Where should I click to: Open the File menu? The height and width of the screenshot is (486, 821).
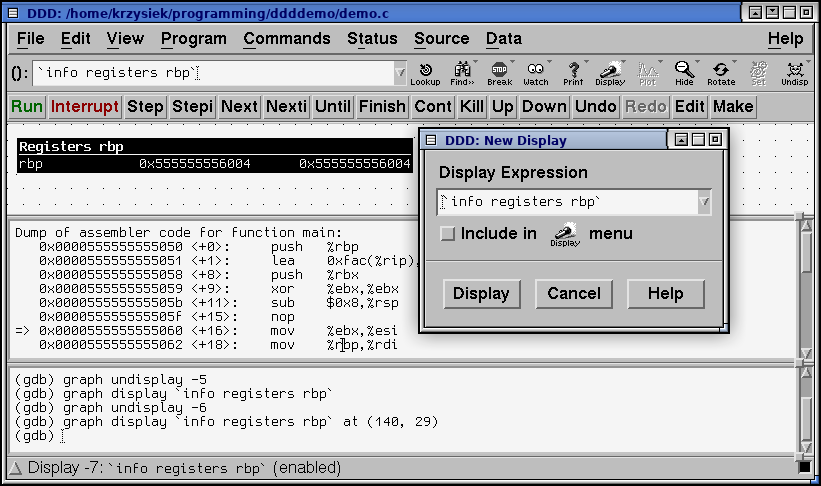click(30, 39)
